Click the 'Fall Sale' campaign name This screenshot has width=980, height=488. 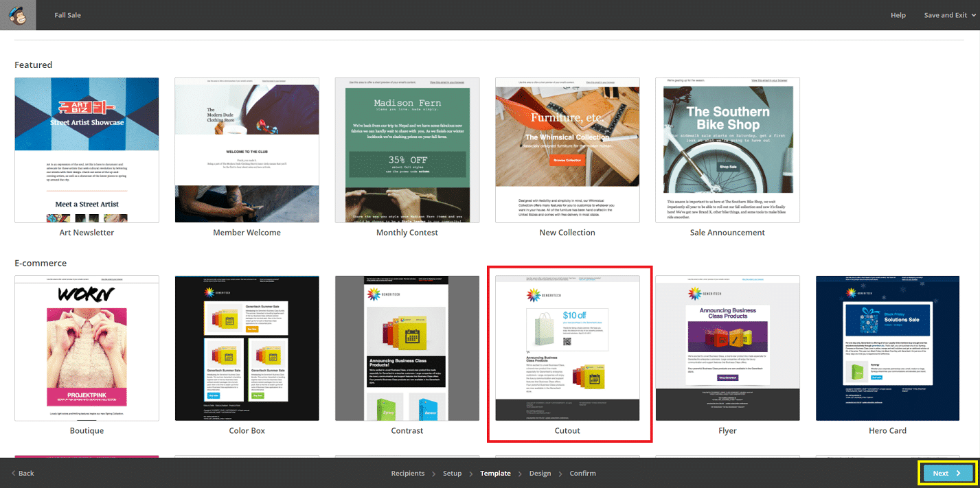(67, 15)
